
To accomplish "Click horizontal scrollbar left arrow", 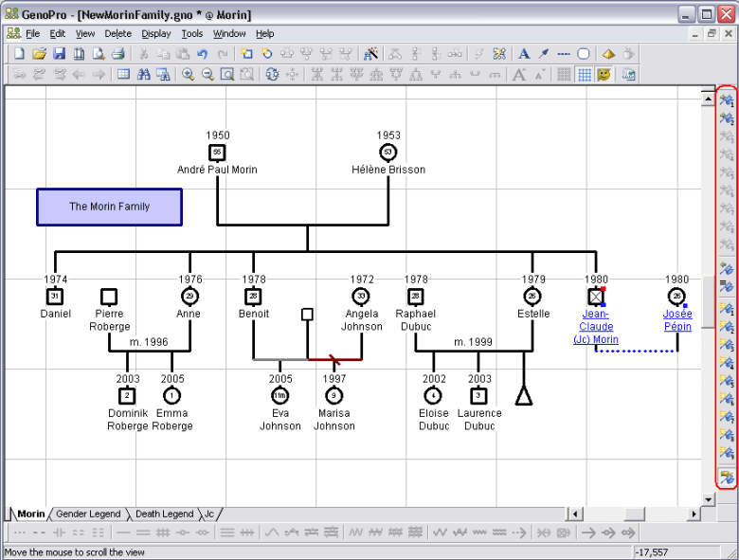I will click(574, 514).
